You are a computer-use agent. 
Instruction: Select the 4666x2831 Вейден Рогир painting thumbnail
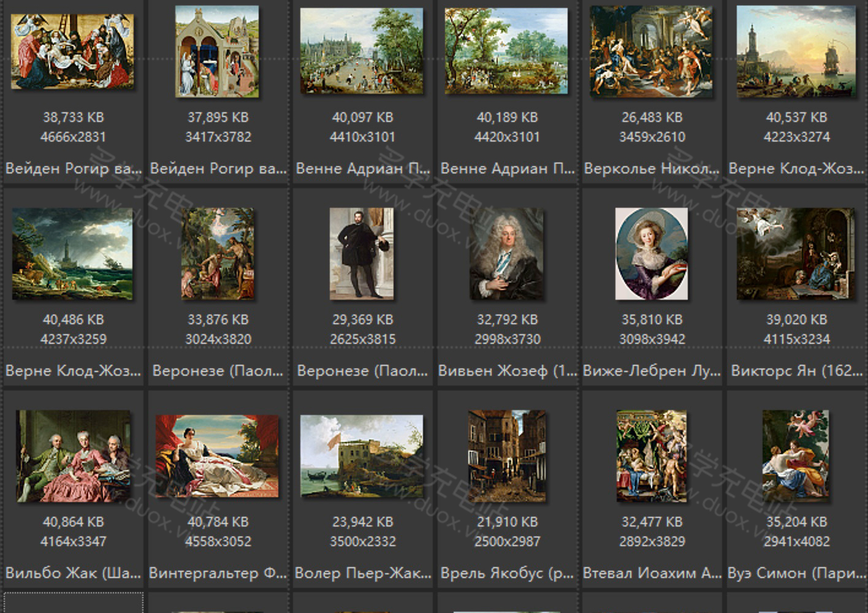point(72,51)
